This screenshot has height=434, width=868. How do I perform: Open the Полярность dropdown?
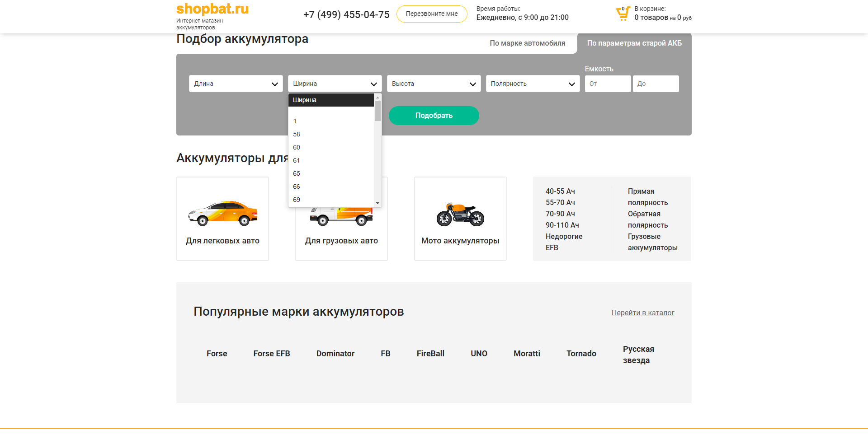pos(533,84)
